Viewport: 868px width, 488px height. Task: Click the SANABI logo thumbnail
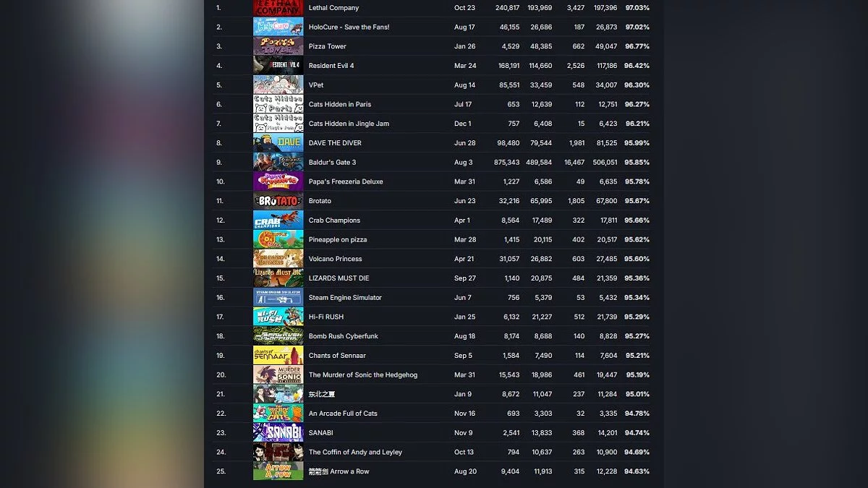click(278, 432)
